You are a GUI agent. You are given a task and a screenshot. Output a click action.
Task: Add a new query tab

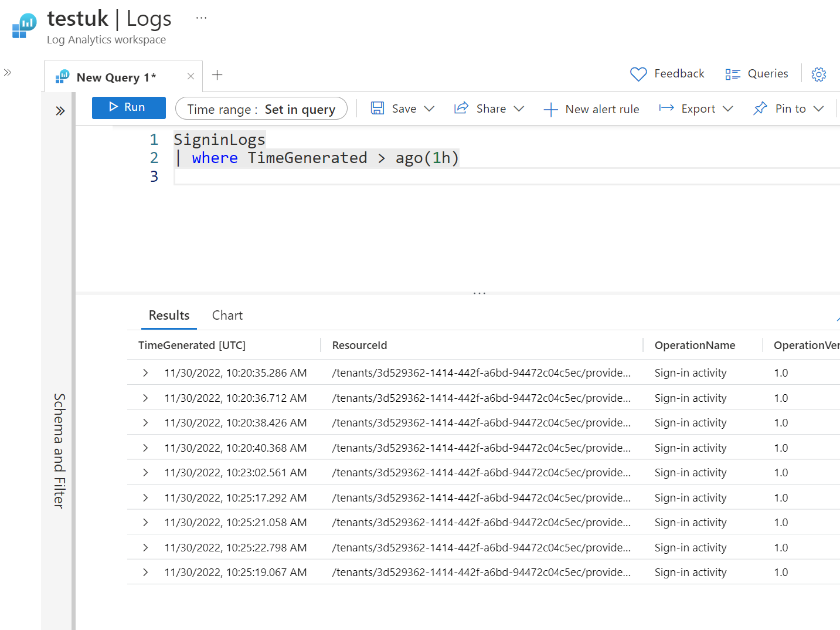click(217, 74)
